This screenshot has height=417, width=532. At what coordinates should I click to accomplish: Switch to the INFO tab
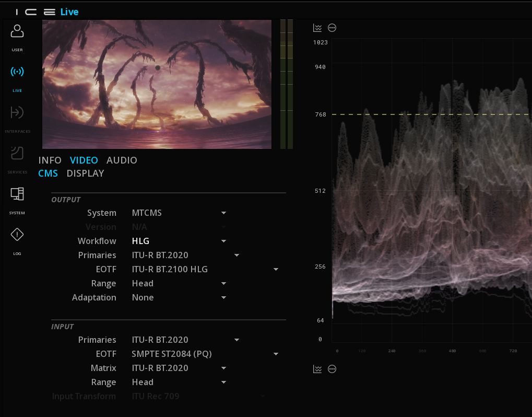pos(50,160)
